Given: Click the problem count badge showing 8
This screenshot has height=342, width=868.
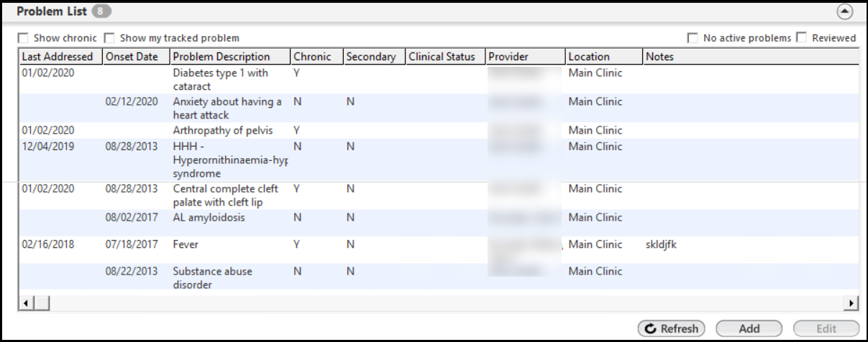Looking at the screenshot, I should coord(101,12).
